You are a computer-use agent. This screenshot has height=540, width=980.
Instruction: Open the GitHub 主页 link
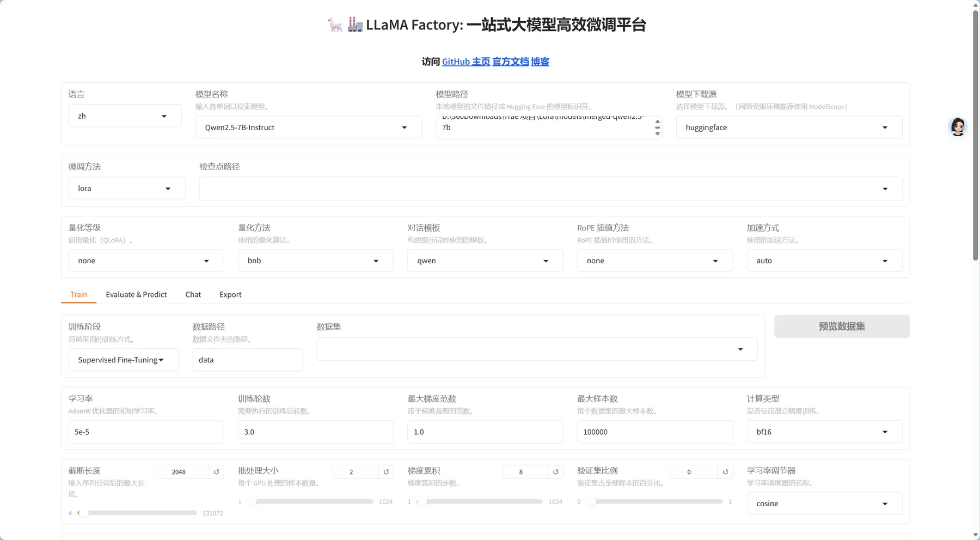[466, 62]
